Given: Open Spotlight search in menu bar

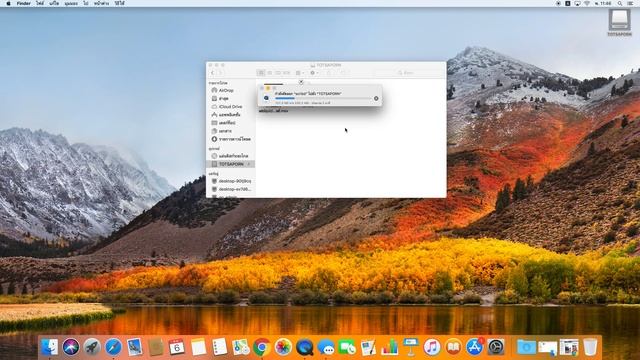Looking at the screenshot, I should pyautogui.click(x=620, y=3).
